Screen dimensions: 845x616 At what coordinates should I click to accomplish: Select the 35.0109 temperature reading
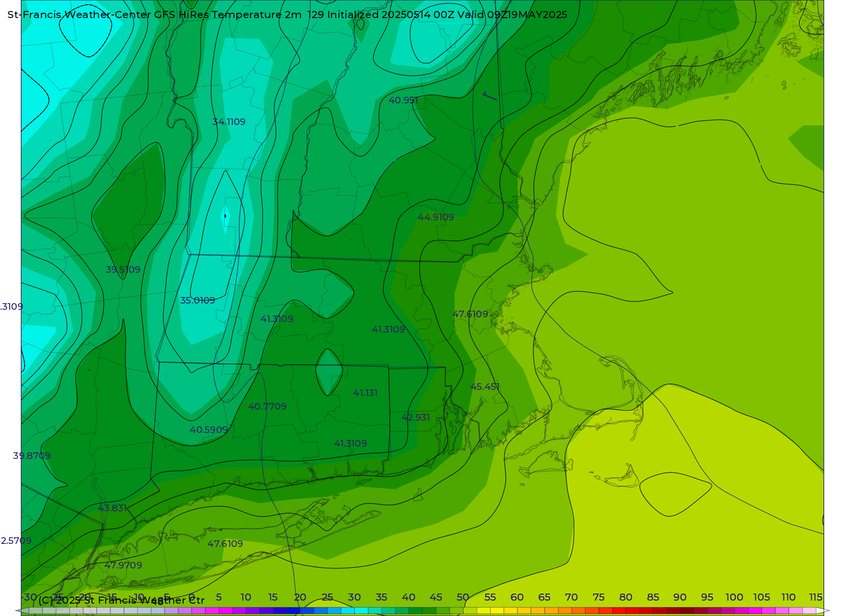coord(198,301)
